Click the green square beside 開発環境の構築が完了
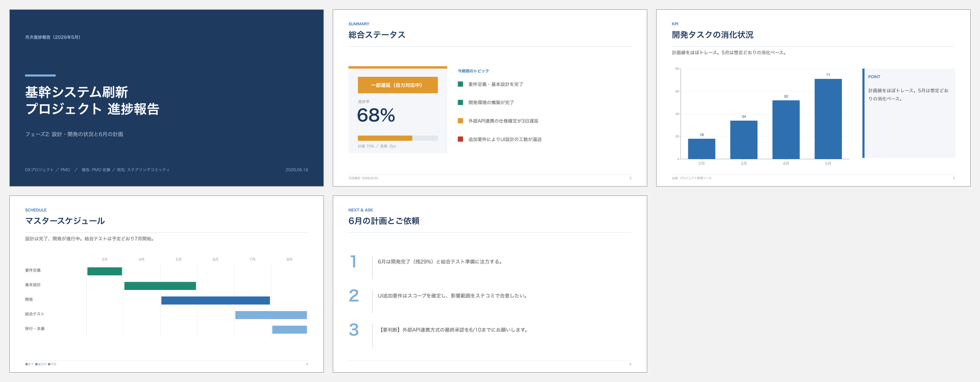This screenshot has height=382, width=980. click(460, 102)
